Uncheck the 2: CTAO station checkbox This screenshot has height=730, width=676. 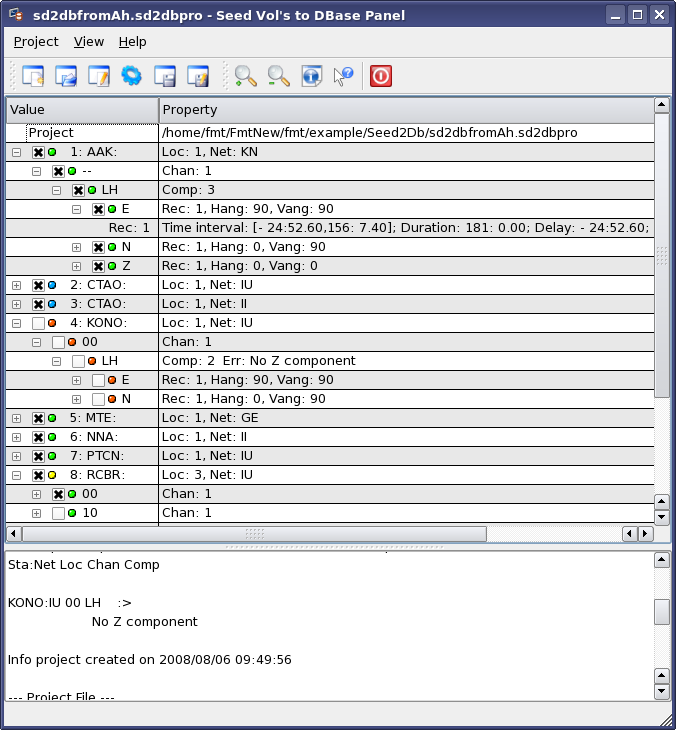[x=38, y=285]
